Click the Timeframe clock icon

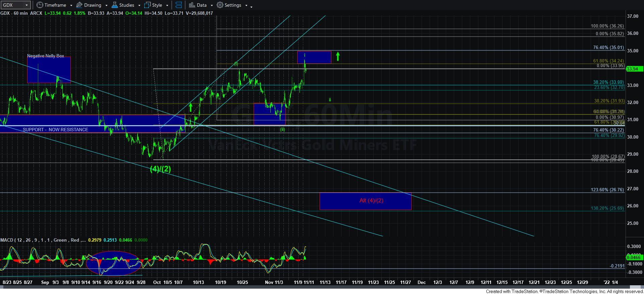[x=40, y=5]
